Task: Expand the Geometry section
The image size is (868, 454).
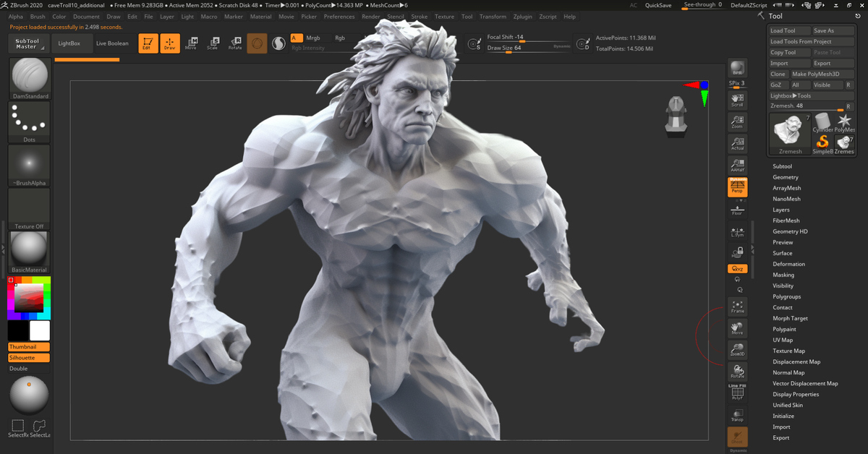Action: click(x=786, y=177)
